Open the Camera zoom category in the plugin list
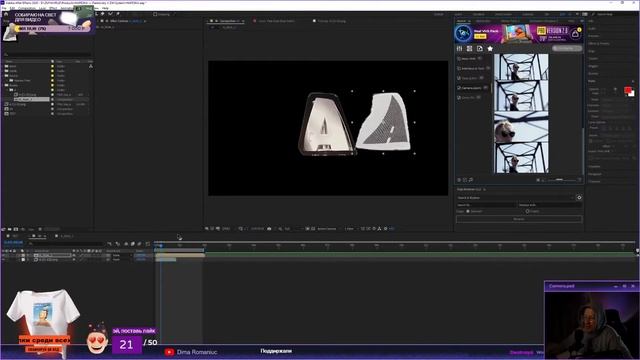 tap(471, 88)
